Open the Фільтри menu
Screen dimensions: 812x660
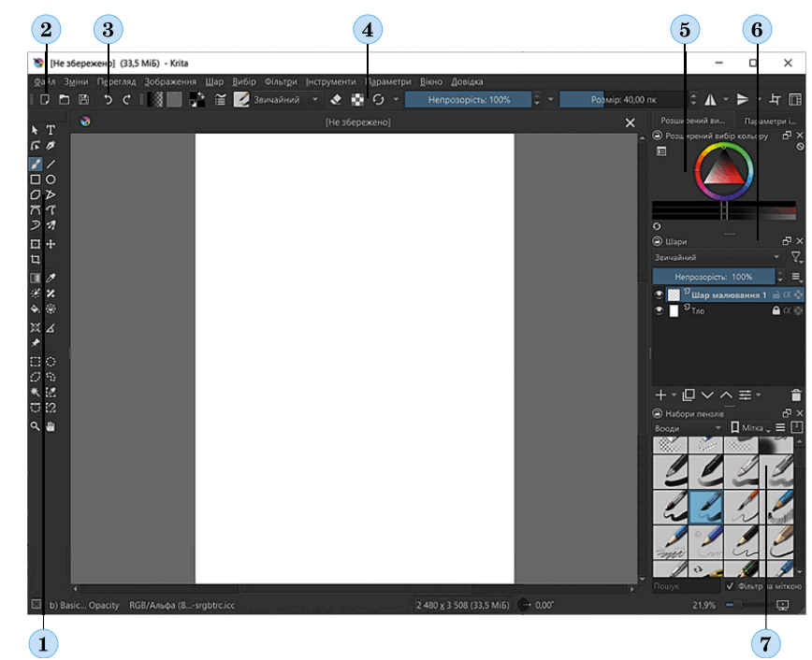[x=281, y=81]
